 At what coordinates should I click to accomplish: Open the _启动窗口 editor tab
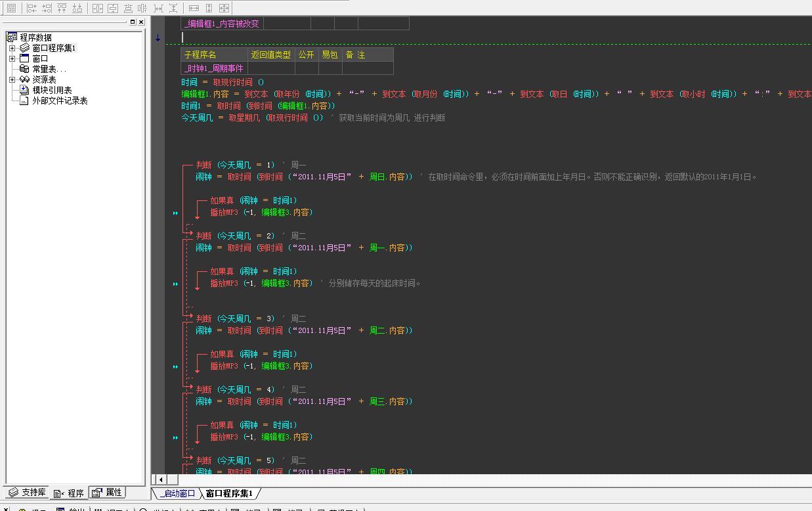(177, 493)
